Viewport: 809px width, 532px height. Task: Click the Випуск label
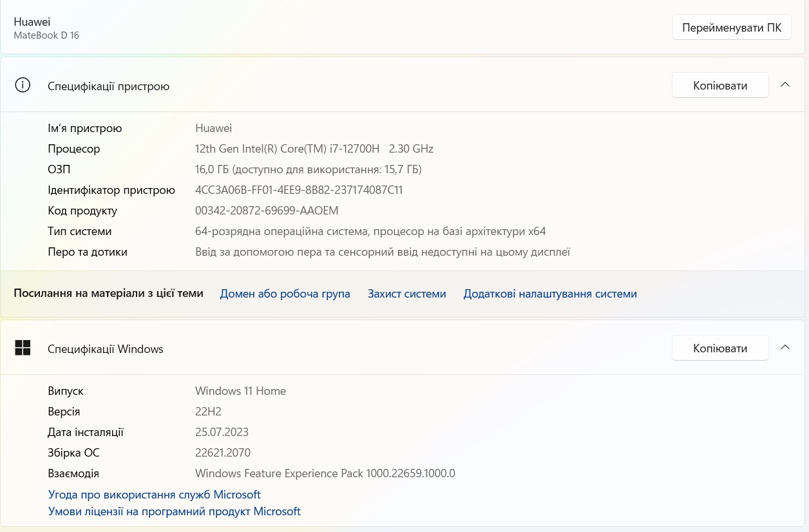(x=66, y=391)
